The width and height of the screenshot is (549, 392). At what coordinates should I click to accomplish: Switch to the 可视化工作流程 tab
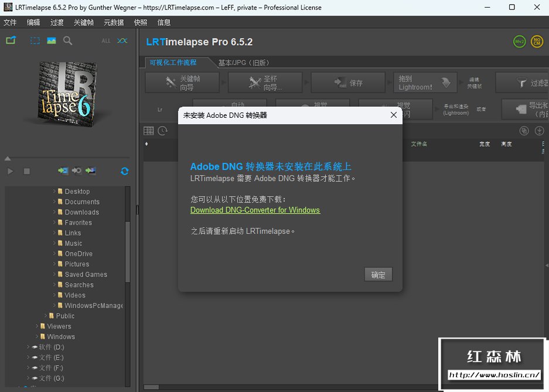click(x=173, y=63)
